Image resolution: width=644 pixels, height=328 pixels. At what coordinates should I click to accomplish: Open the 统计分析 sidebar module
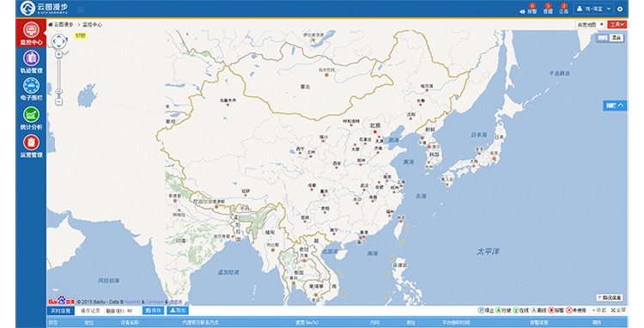coord(31,118)
